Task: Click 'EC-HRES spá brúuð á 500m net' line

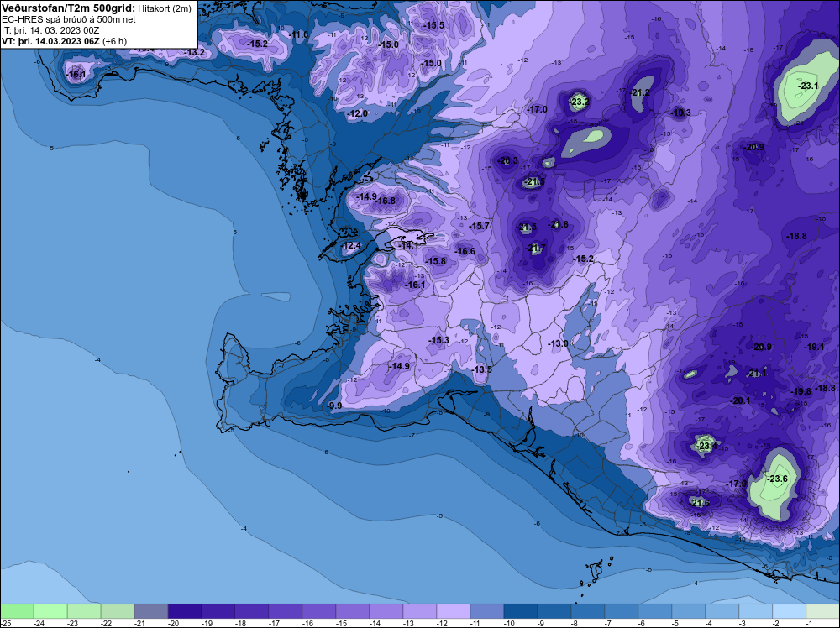Action: [x=68, y=20]
